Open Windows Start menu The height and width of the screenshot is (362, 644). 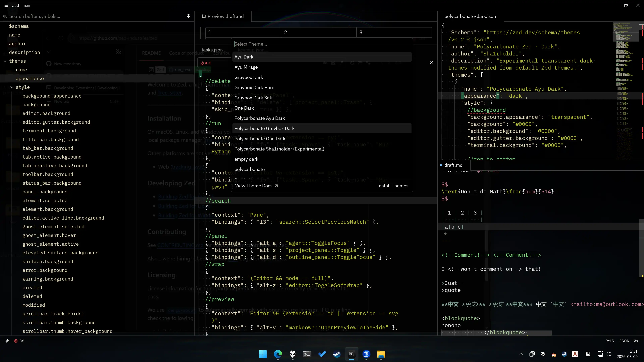point(263,354)
